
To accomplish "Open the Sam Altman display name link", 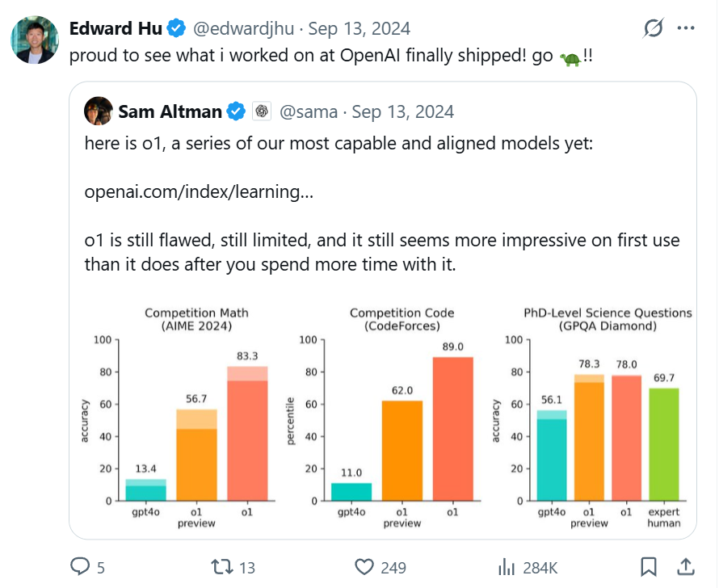I will pos(170,111).
